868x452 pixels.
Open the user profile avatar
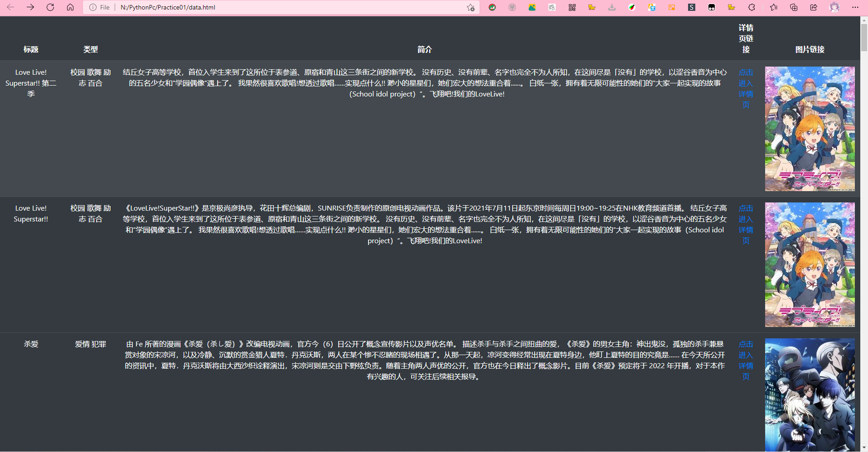[x=834, y=7]
